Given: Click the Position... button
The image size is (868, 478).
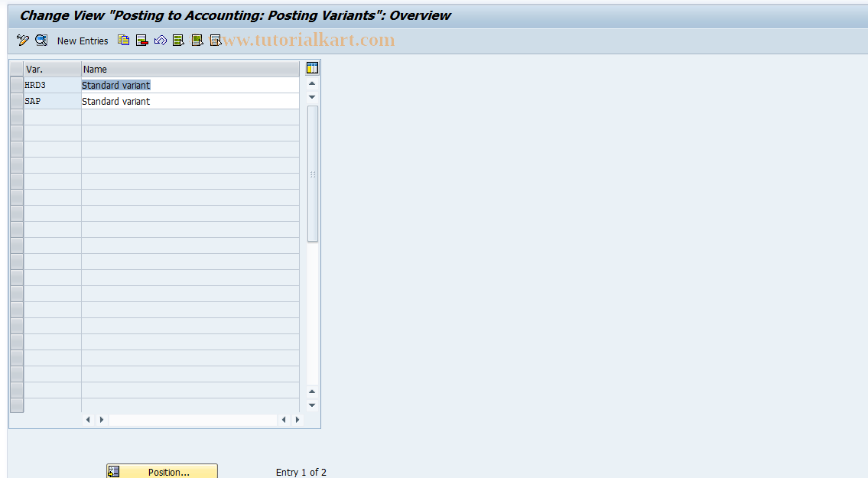Looking at the screenshot, I should pos(161,472).
